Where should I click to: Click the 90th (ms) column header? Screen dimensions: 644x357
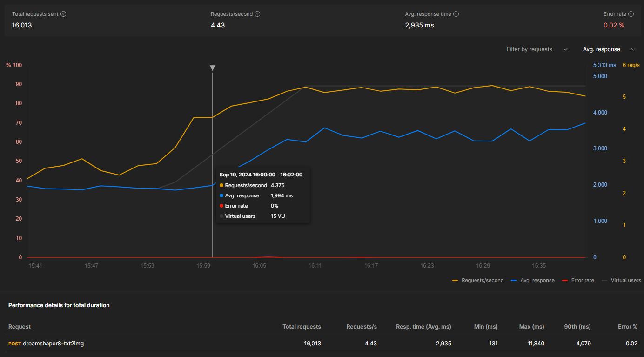click(x=577, y=327)
